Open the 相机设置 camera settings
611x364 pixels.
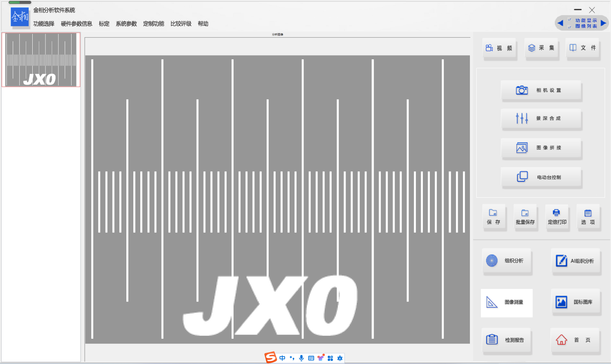pos(541,90)
